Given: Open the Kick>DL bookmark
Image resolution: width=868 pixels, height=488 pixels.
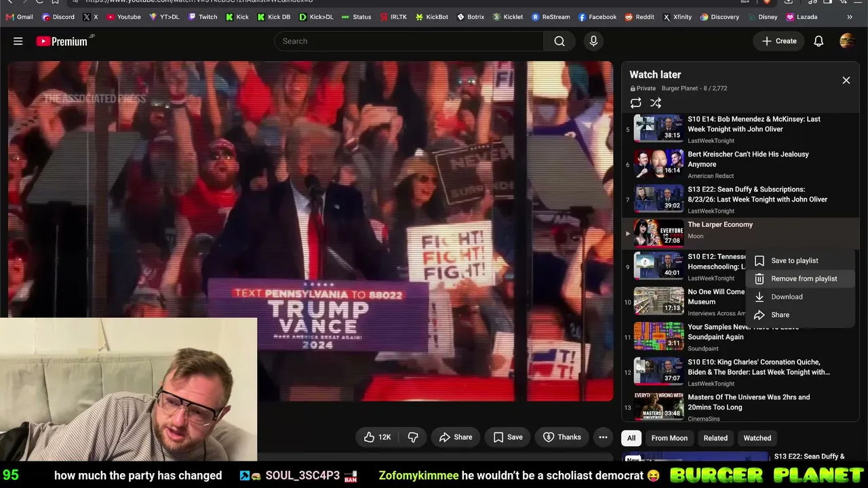Looking at the screenshot, I should pyautogui.click(x=316, y=17).
